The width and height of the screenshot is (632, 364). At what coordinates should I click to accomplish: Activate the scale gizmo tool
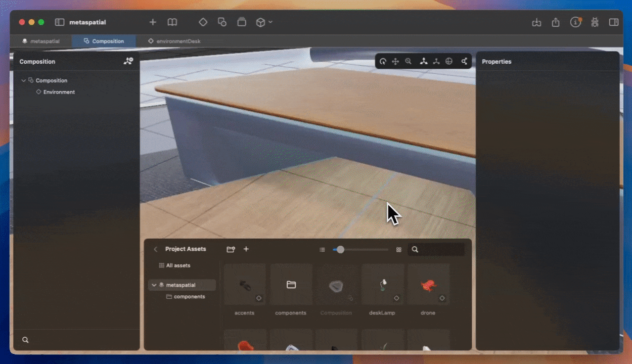tap(436, 61)
